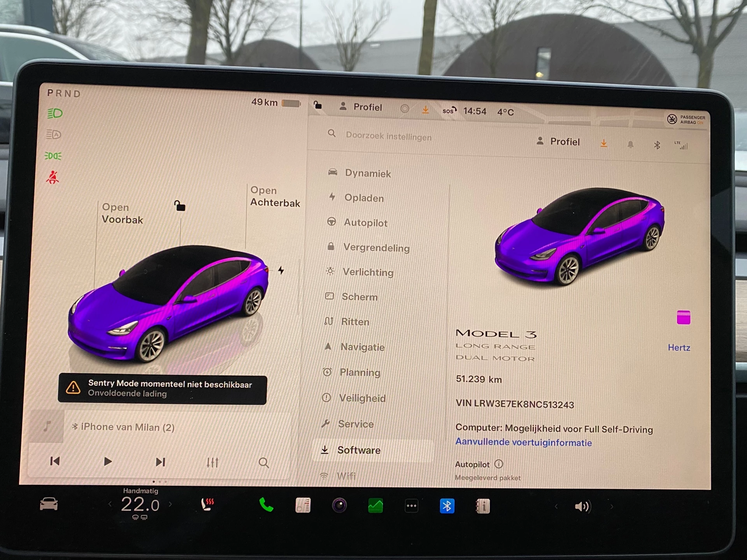Lower the volume with left chevron
The height and width of the screenshot is (560, 747).
tap(556, 506)
